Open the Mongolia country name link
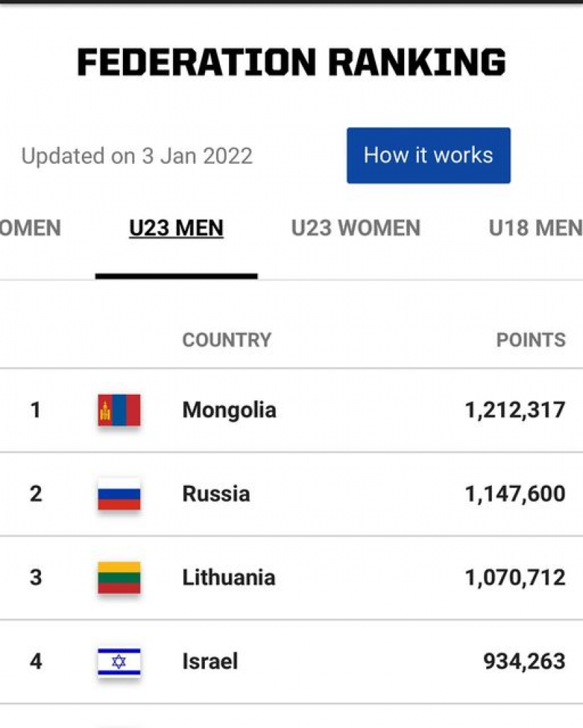Screen dimensions: 583x728 coord(229,410)
